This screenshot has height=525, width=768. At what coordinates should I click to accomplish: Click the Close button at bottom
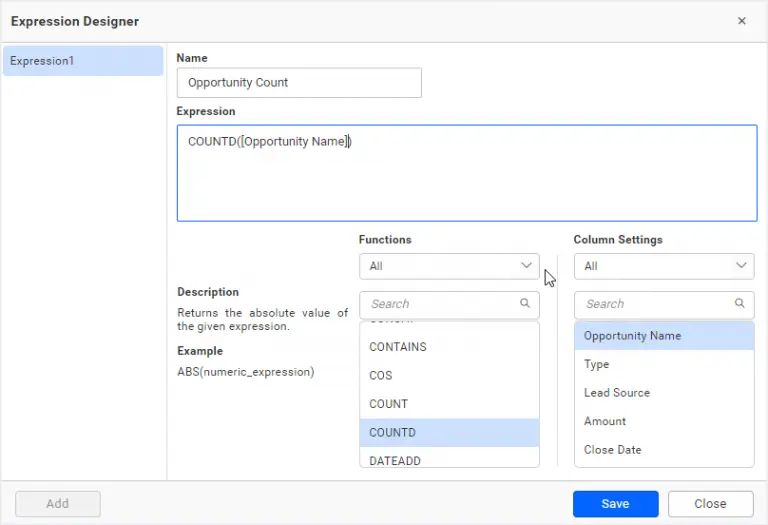pyautogui.click(x=710, y=504)
